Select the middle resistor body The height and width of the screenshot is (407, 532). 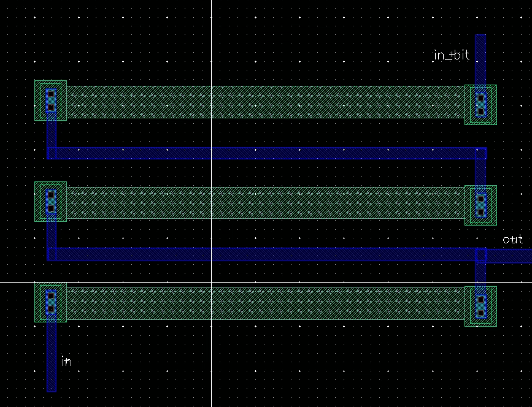pyautogui.click(x=265, y=203)
